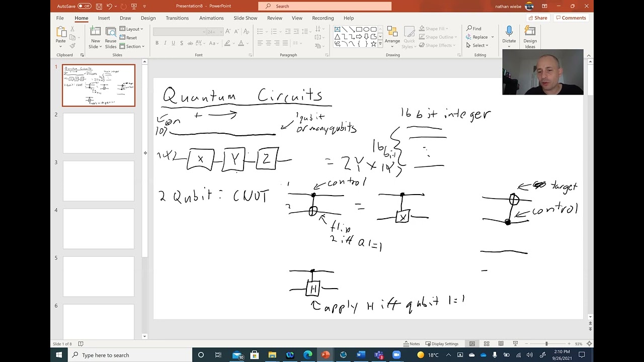Open the Arrange menu
Viewport: 644px width, 362px height.
click(392, 36)
